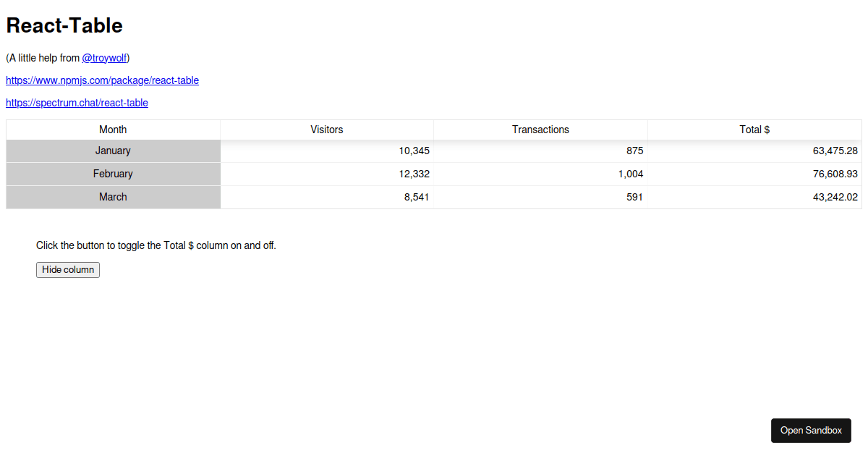Open the npmjs react-table package link
Screen dimensions: 868x456
(x=102, y=80)
